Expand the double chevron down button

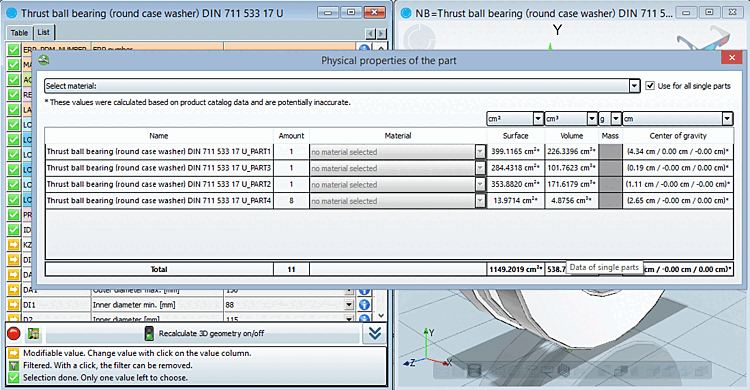tap(375, 334)
